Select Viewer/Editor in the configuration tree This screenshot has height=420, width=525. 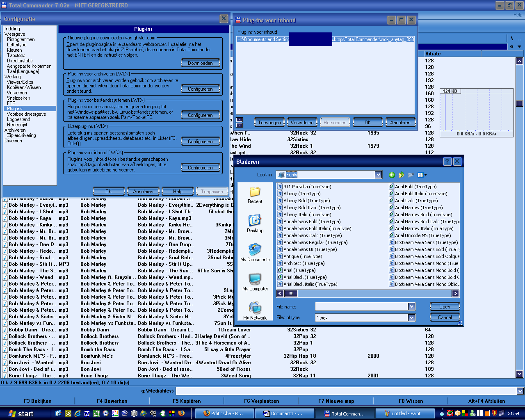click(20, 82)
